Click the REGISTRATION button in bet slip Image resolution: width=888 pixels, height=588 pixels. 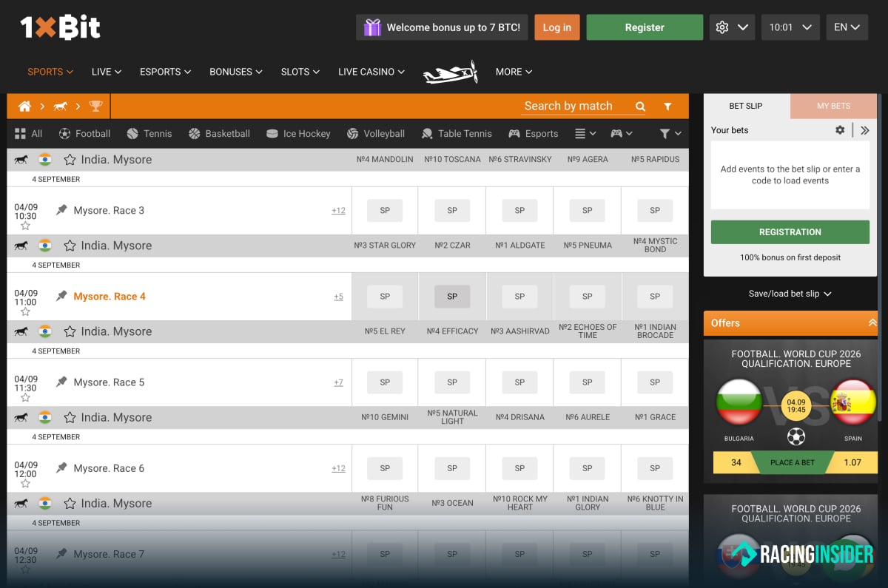pos(790,232)
